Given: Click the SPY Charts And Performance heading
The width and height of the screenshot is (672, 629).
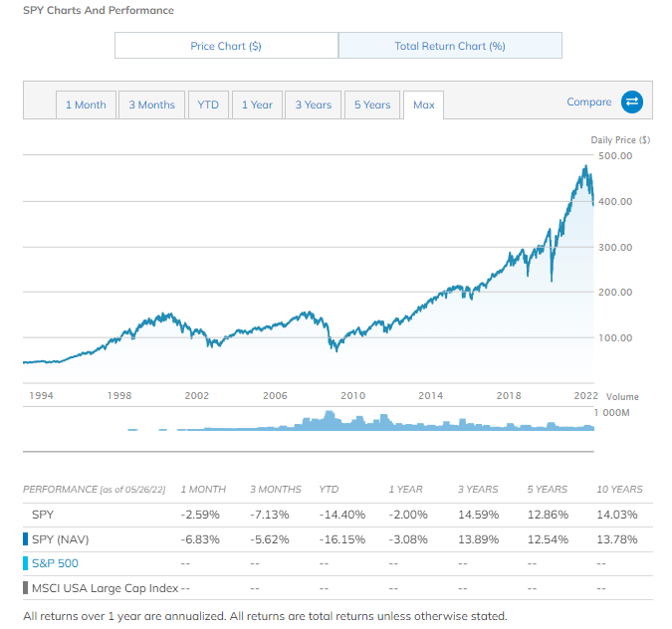Looking at the screenshot, I should pyautogui.click(x=99, y=10).
